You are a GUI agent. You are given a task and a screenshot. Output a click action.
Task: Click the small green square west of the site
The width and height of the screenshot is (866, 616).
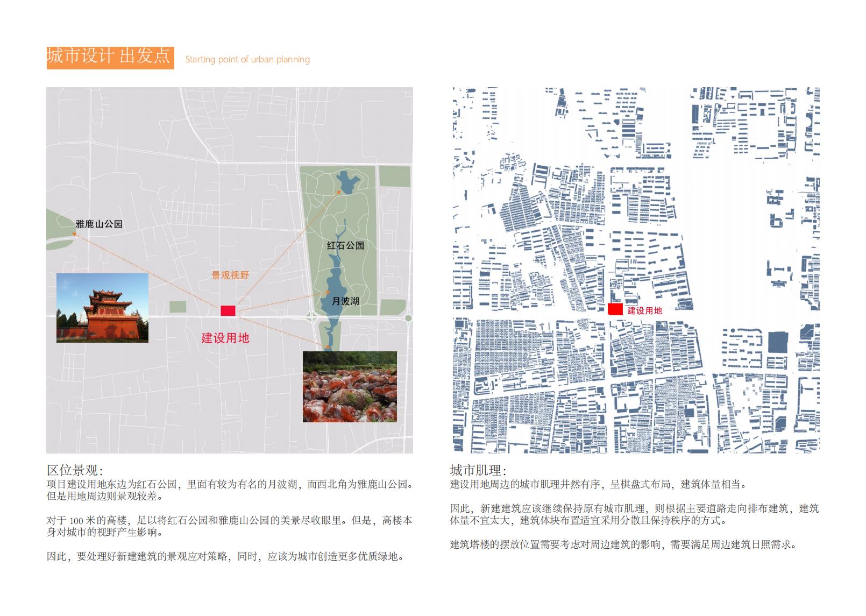click(178, 307)
